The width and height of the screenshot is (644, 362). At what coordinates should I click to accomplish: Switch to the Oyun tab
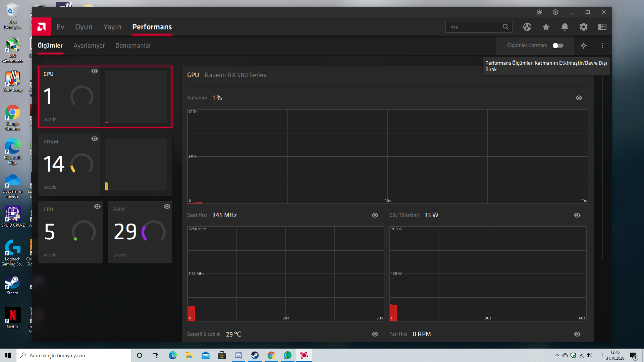tap(84, 27)
